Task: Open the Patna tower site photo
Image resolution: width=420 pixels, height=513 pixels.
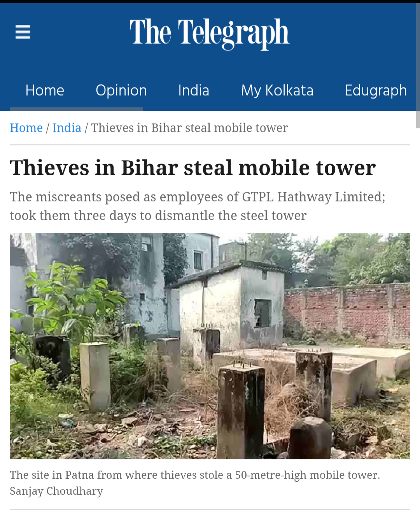Action: click(210, 346)
